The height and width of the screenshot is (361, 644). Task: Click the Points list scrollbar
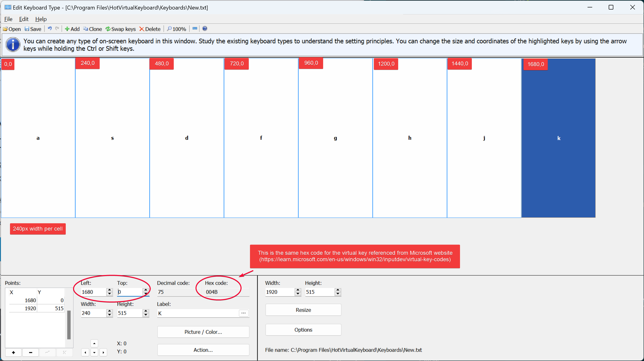pyautogui.click(x=69, y=325)
